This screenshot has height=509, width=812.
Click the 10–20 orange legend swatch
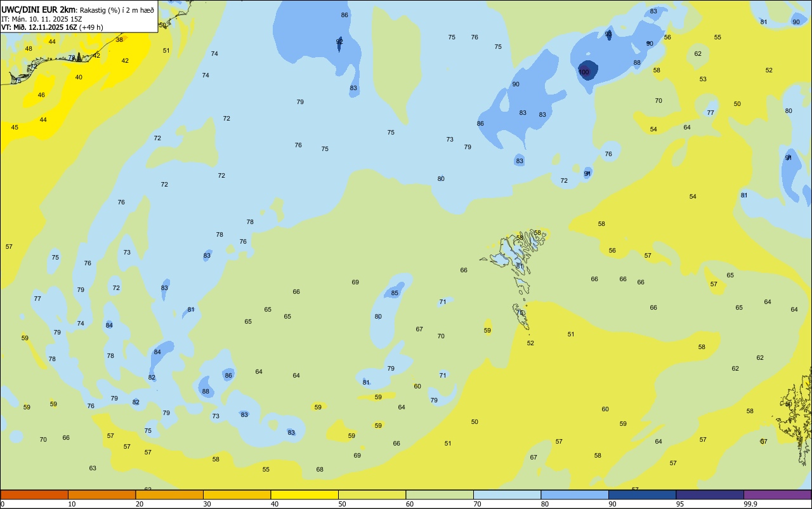coord(101,494)
